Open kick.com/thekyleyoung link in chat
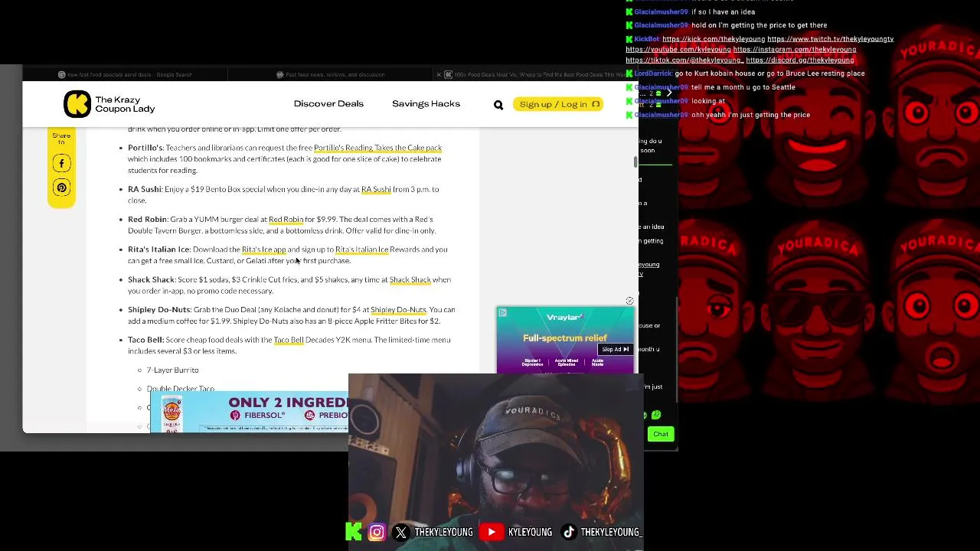Image resolution: width=980 pixels, height=551 pixels. 713,39
